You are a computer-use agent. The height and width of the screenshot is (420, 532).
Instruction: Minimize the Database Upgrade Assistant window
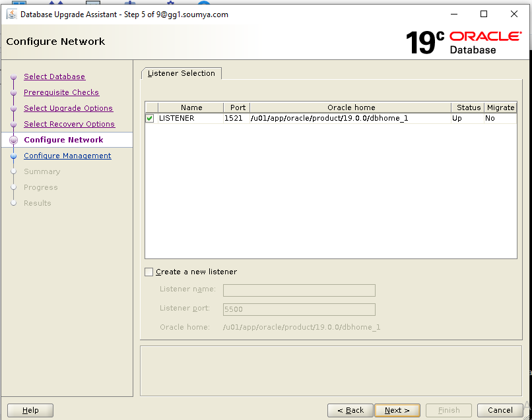pyautogui.click(x=454, y=15)
